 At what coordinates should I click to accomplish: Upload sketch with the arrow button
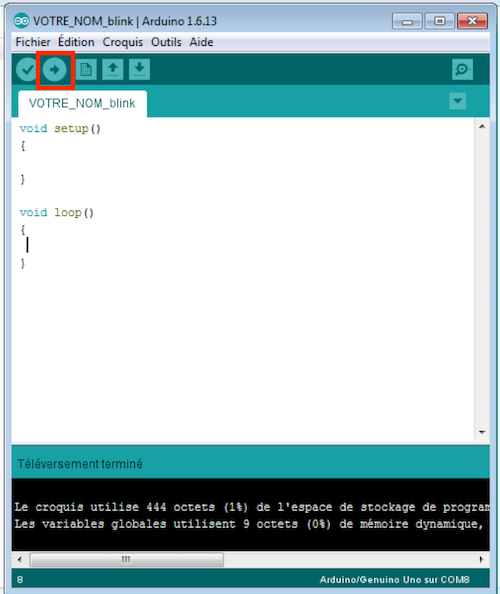point(55,70)
